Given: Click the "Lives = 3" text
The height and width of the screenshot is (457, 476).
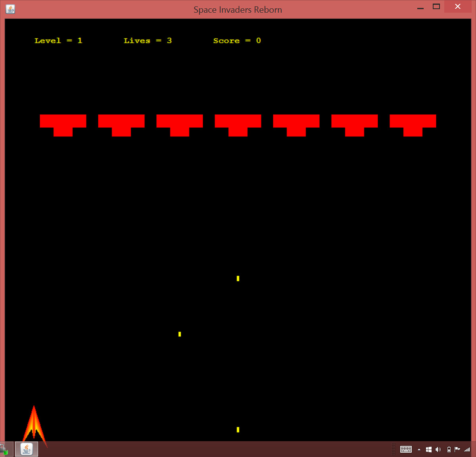Looking at the screenshot, I should point(148,40).
